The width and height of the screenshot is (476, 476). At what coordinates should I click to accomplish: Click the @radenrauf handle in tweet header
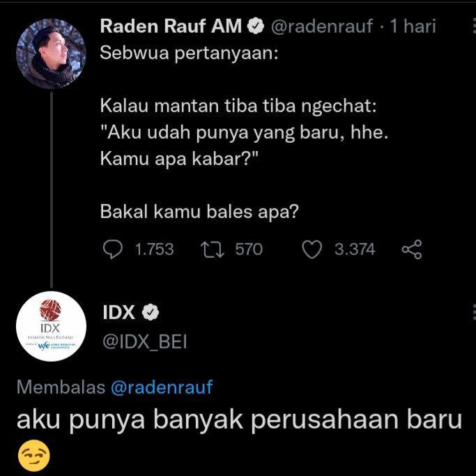322,26
